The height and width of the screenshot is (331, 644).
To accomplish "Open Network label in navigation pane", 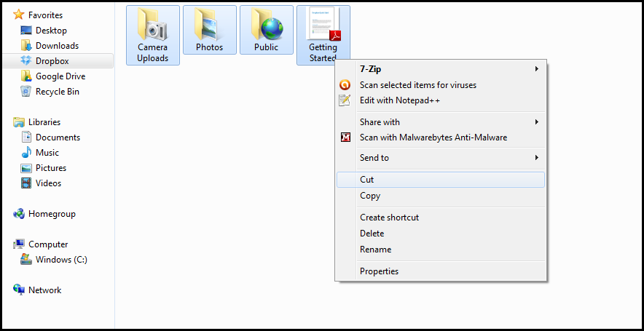I will (x=44, y=290).
